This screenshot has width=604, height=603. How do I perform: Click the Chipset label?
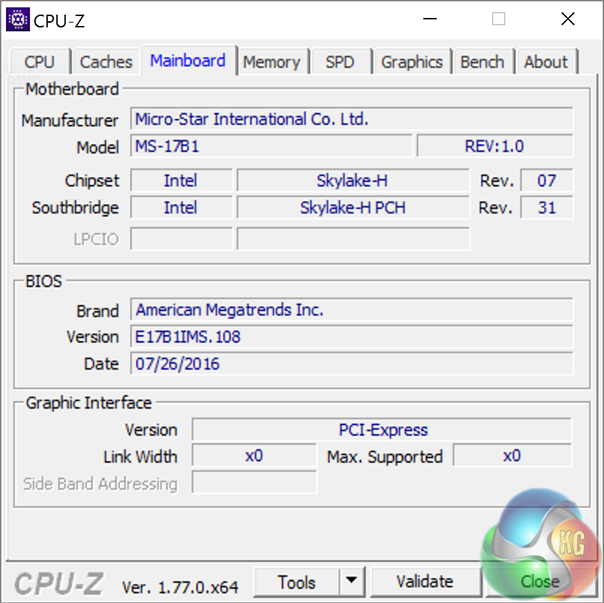[92, 181]
